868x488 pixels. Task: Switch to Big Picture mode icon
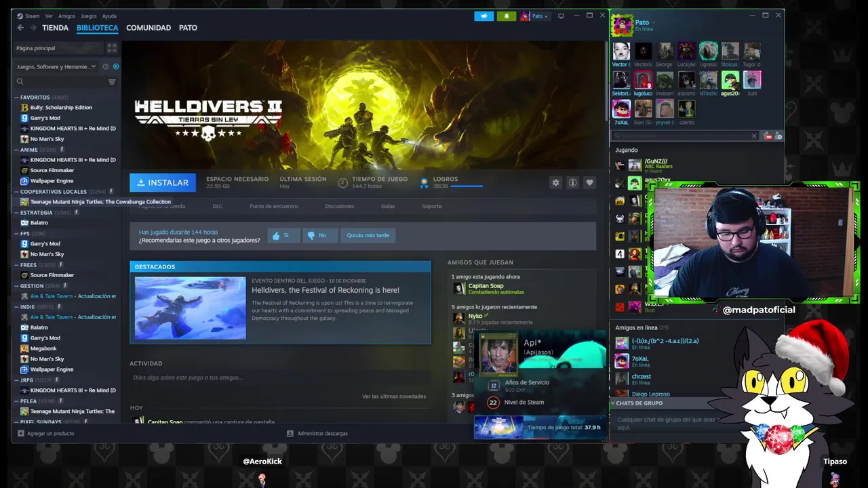[561, 16]
